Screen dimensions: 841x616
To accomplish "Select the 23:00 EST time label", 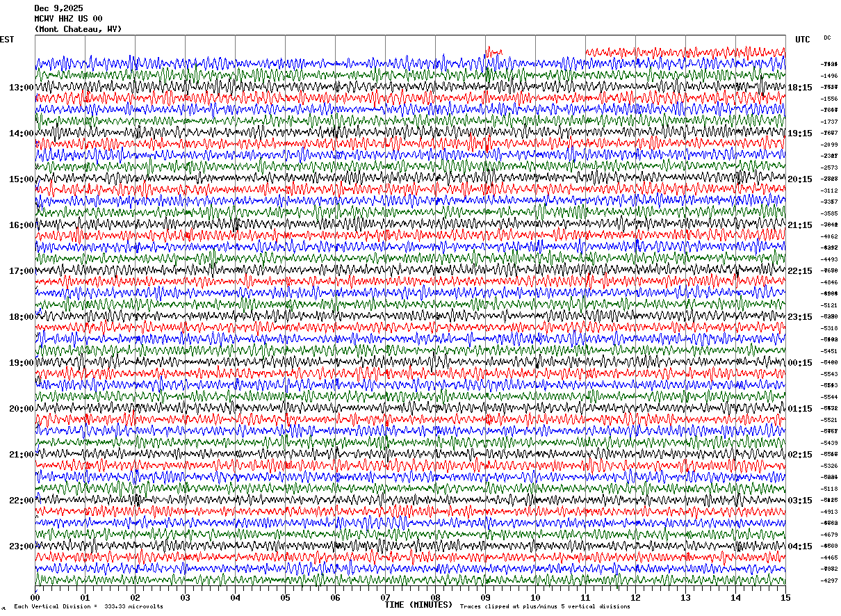I will coord(22,546).
